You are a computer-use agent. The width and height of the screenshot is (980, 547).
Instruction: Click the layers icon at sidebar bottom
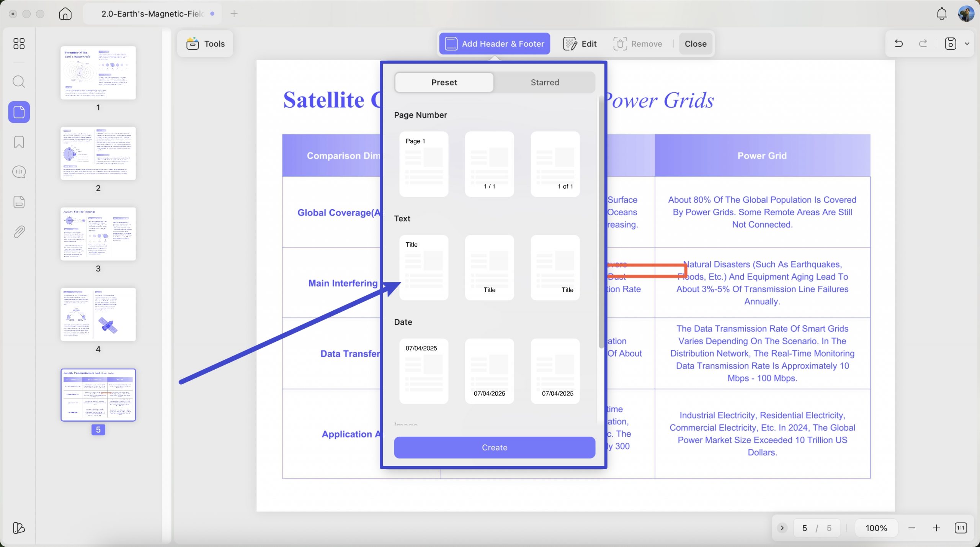click(19, 528)
